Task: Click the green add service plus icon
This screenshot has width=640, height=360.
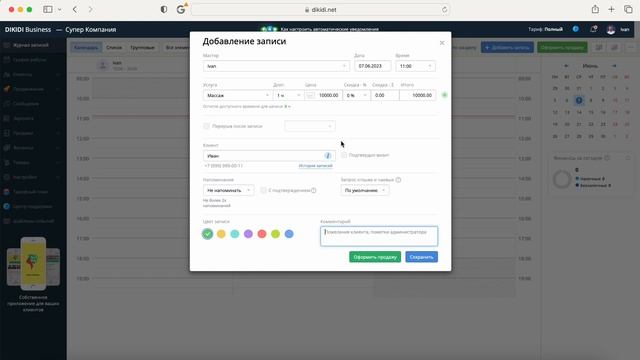Action: pos(444,95)
